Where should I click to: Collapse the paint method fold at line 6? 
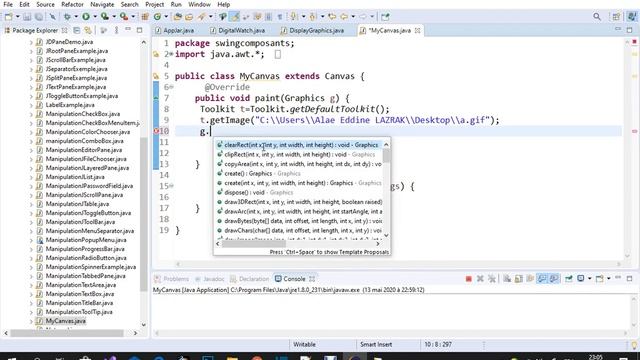[172, 87]
